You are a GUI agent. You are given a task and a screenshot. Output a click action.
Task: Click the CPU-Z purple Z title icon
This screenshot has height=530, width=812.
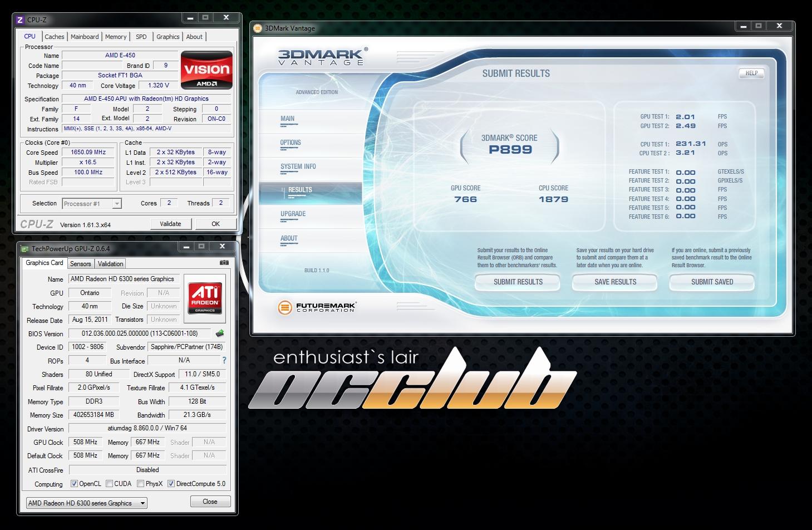click(20, 19)
